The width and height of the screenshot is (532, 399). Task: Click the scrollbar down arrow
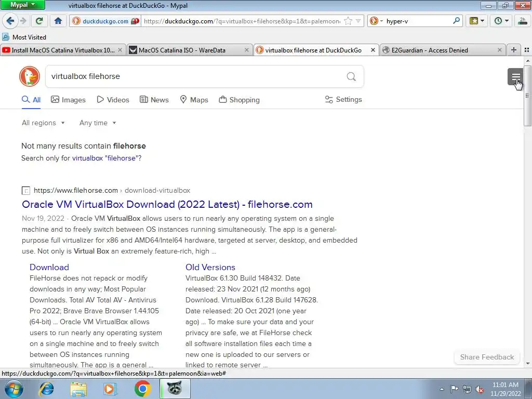click(x=528, y=364)
